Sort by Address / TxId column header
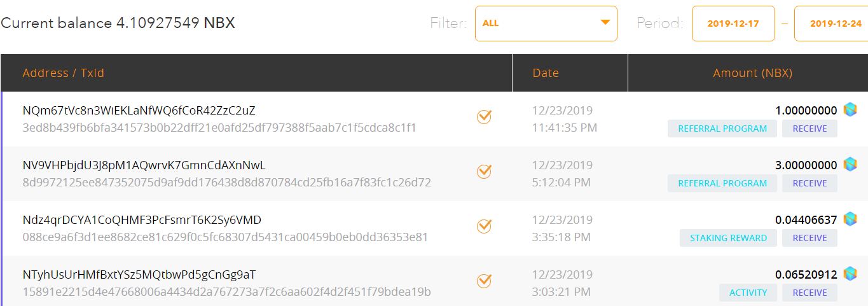Viewport: 868px width, 306px height. (x=63, y=73)
